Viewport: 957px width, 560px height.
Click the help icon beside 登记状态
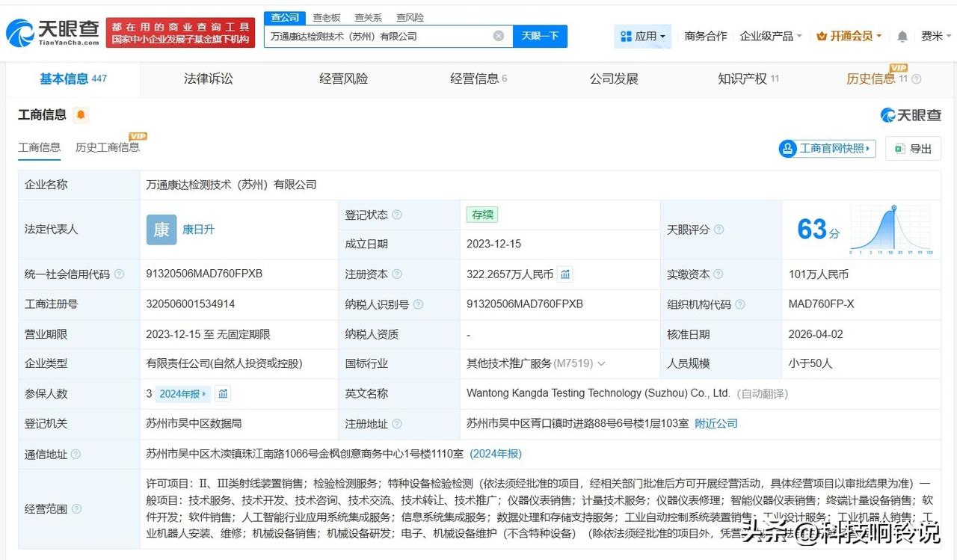tap(397, 215)
